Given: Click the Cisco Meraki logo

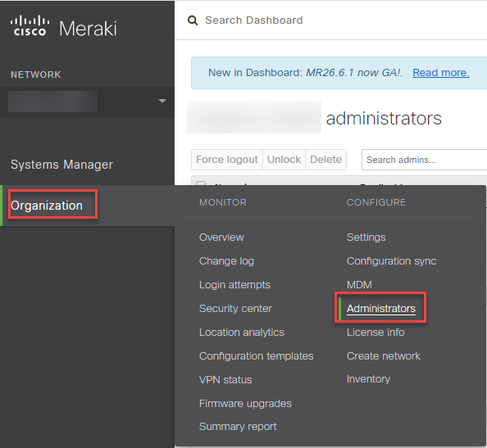Looking at the screenshot, I should 64,27.
